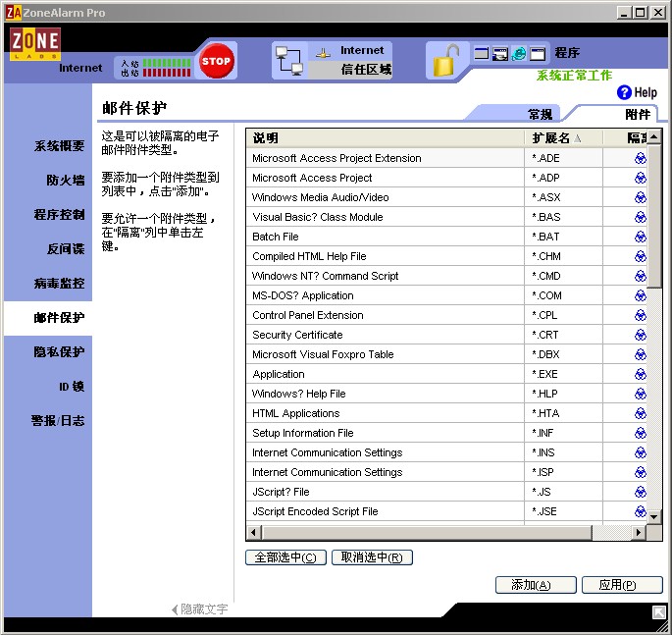Toggle quarantine for *.CPL extension
The width and height of the screenshot is (672, 635).
(641, 315)
